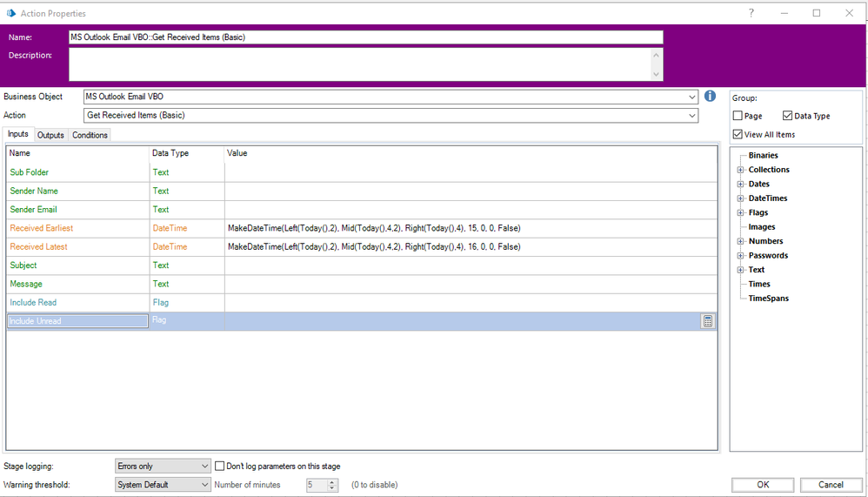Enable Don't log parameters on this stage

pos(220,466)
